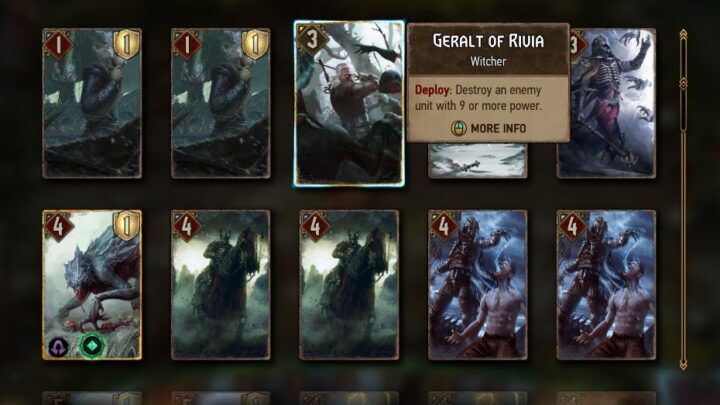Screen dimensions: 720x405
Task: Click the empty scrollbar track below the handle
Action: coord(683,246)
